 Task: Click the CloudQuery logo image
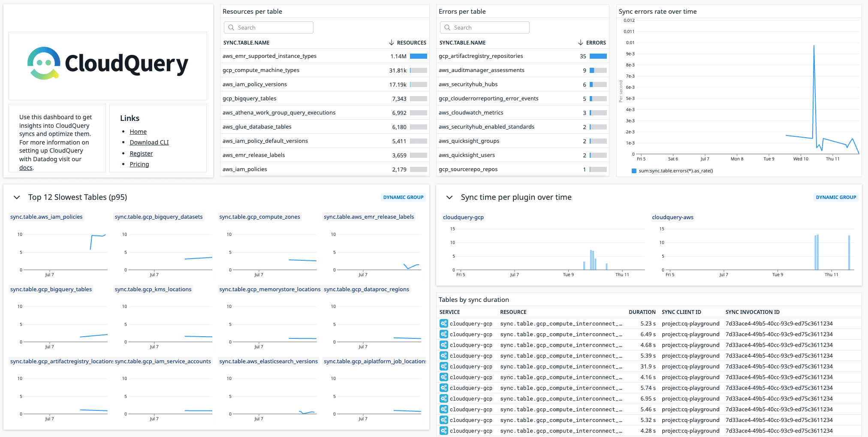click(x=108, y=63)
